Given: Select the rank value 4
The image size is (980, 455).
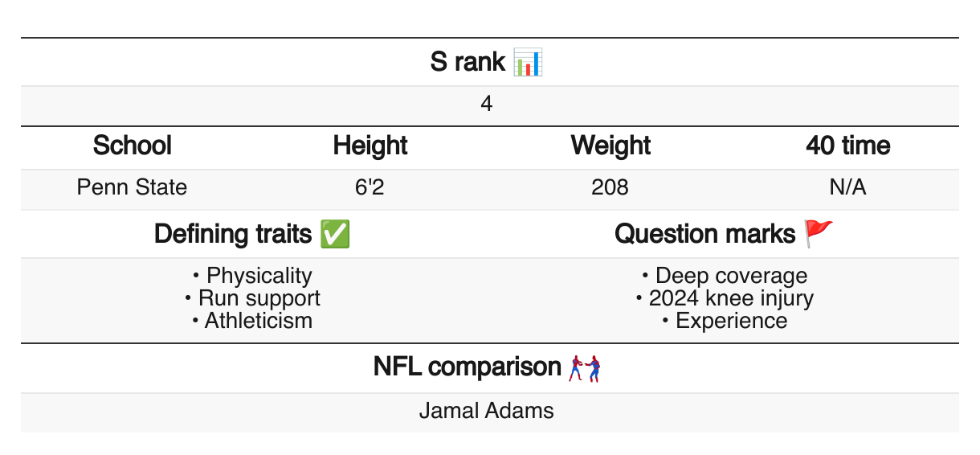Looking at the screenshot, I should tap(487, 105).
